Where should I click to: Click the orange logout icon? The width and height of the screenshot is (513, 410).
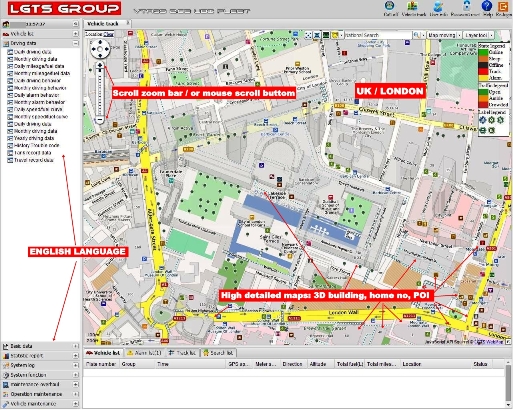(x=503, y=6)
